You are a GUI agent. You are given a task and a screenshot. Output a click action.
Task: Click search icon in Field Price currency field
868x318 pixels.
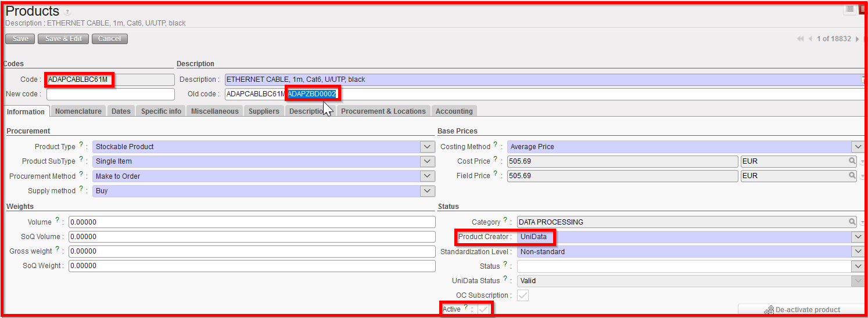(x=852, y=176)
